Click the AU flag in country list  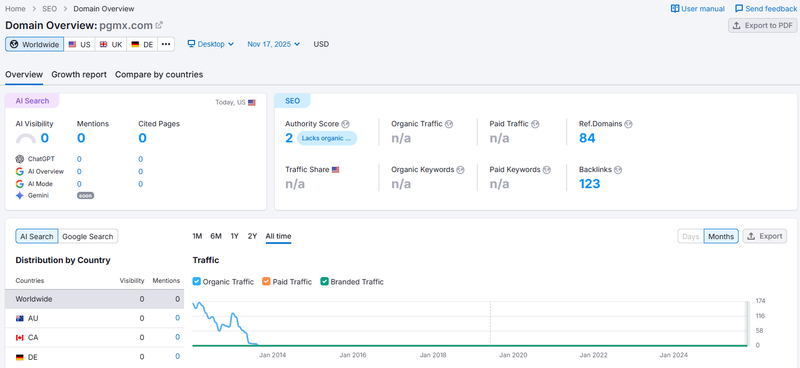point(20,318)
